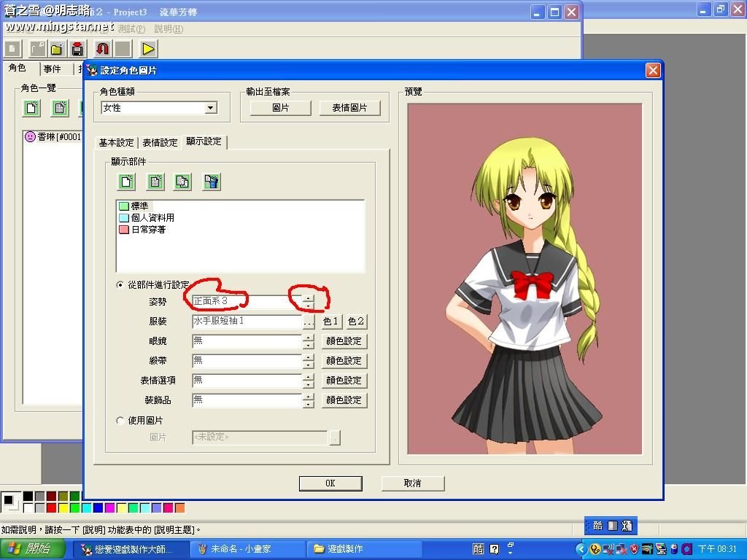Click the yellow play test toolbar icon
The height and width of the screenshot is (560, 747).
pos(147,49)
